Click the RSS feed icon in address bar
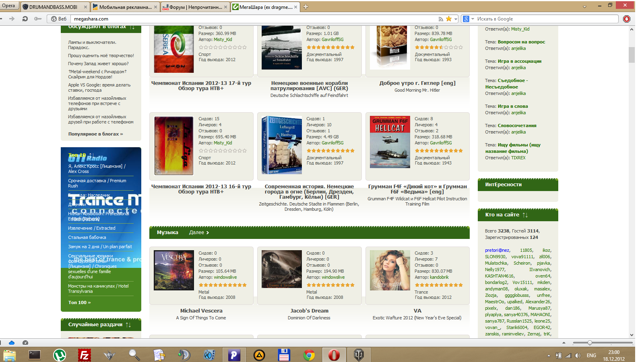This screenshot has width=644, height=362. (441, 19)
